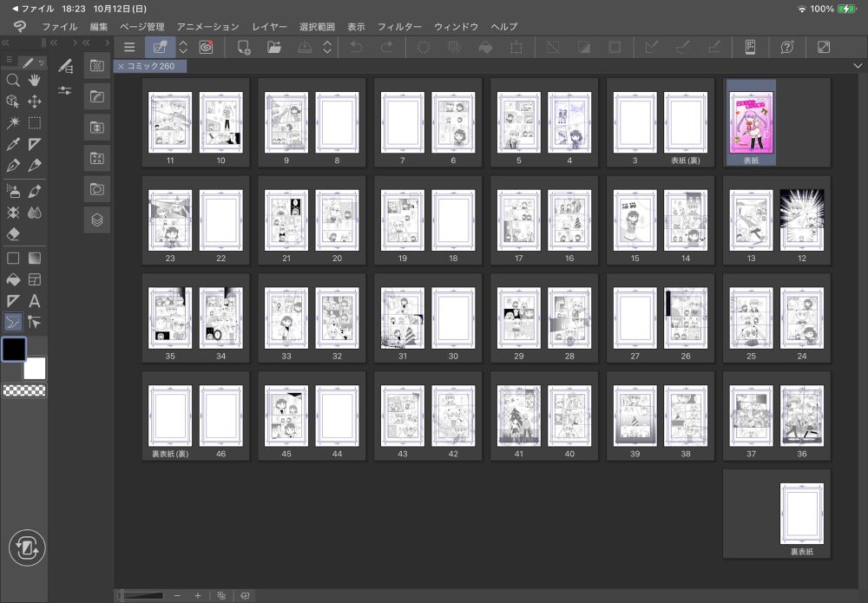868x603 pixels.
Task: Open the support question-mark icon
Action: tap(786, 47)
